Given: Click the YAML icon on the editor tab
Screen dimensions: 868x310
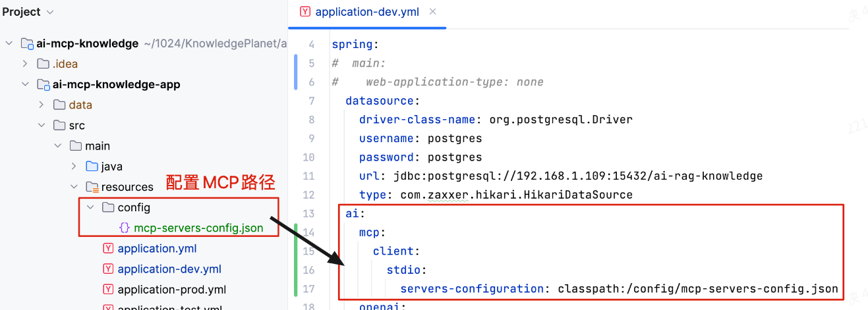Looking at the screenshot, I should tap(305, 12).
